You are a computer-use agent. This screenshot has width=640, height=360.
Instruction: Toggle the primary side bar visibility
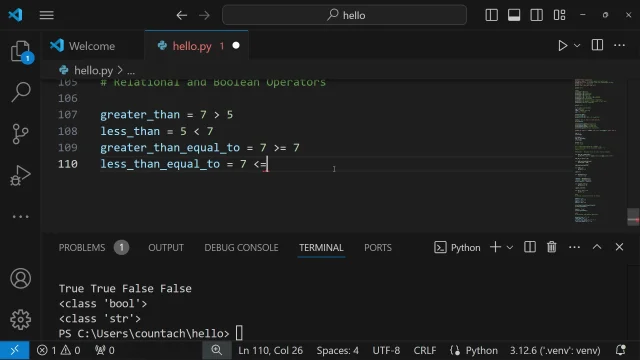click(491, 15)
